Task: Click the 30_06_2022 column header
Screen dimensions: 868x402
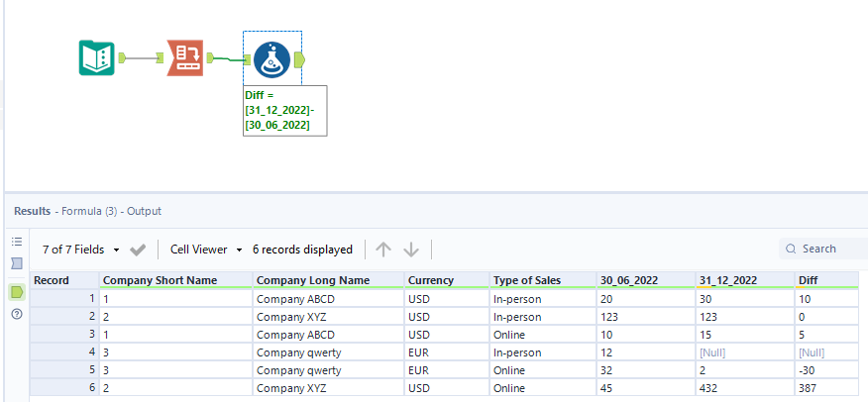Action: [x=646, y=280]
